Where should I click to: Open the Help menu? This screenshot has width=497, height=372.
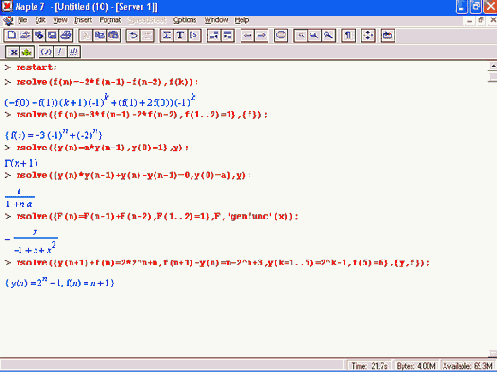tap(242, 20)
